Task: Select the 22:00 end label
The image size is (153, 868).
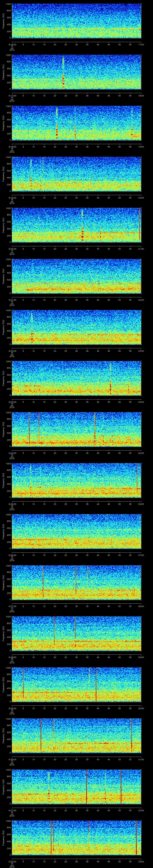Action: (141, 300)
